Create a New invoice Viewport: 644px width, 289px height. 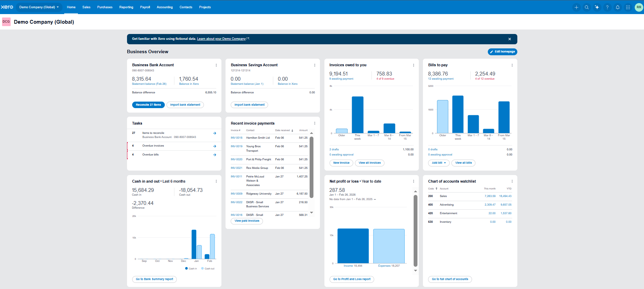point(341,163)
